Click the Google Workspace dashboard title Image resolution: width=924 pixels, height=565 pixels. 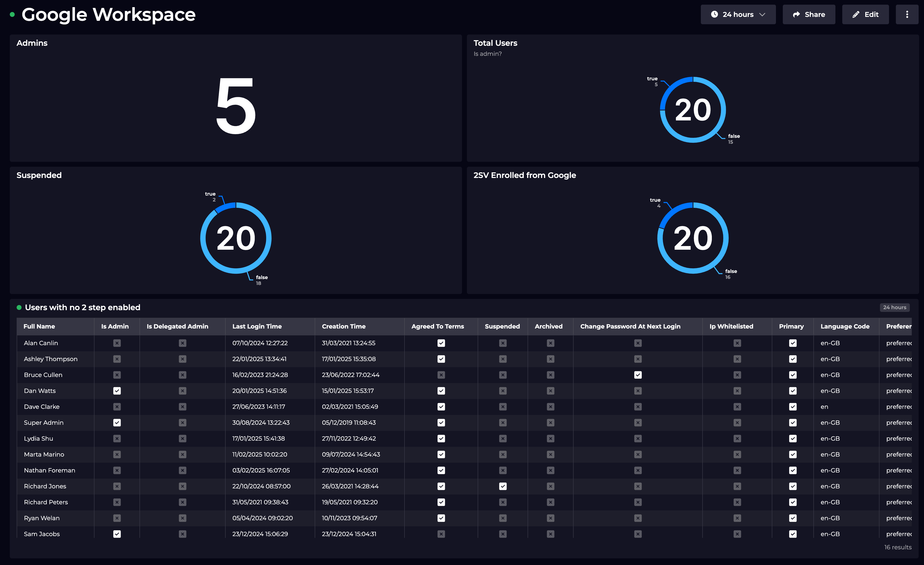click(x=108, y=15)
